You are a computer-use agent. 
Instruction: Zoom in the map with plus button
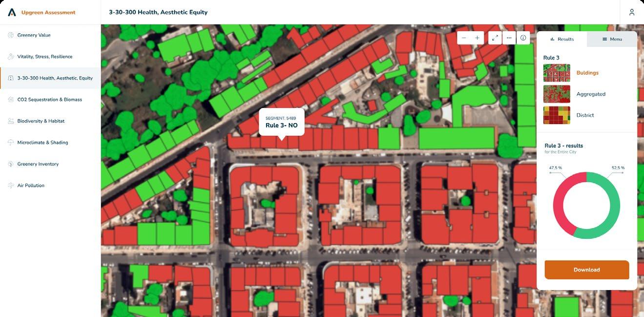[478, 38]
